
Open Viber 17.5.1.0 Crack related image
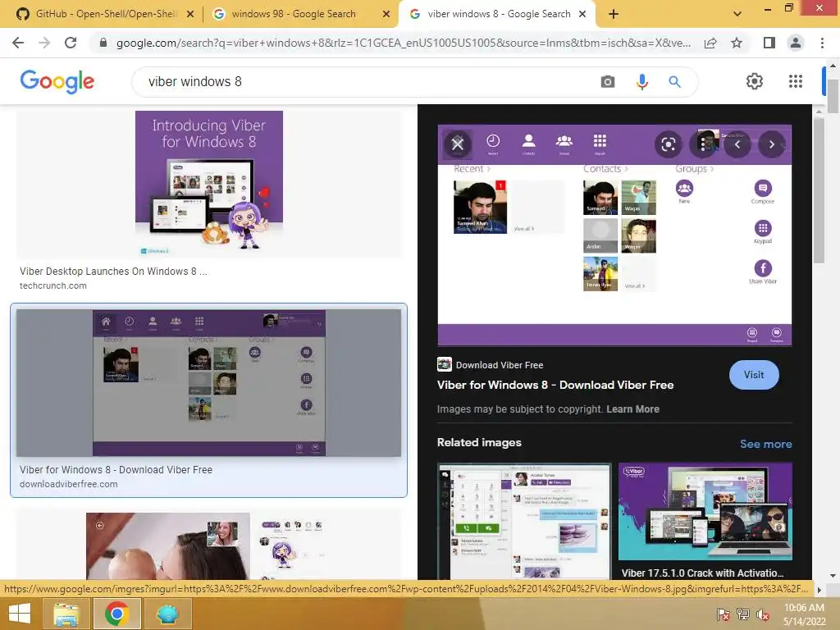(705, 512)
